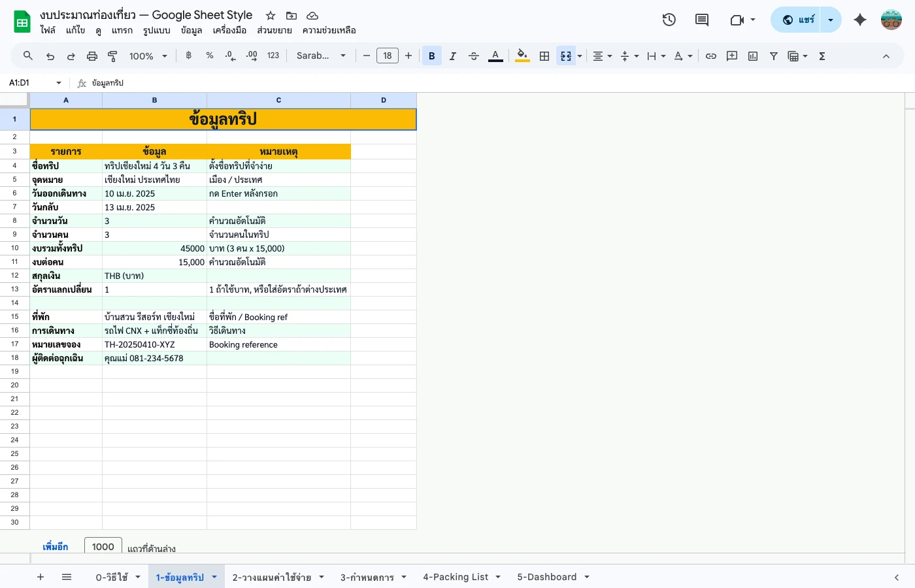Create a filter using the funnel icon
Viewport: 915px width, 588px height.
[774, 56]
